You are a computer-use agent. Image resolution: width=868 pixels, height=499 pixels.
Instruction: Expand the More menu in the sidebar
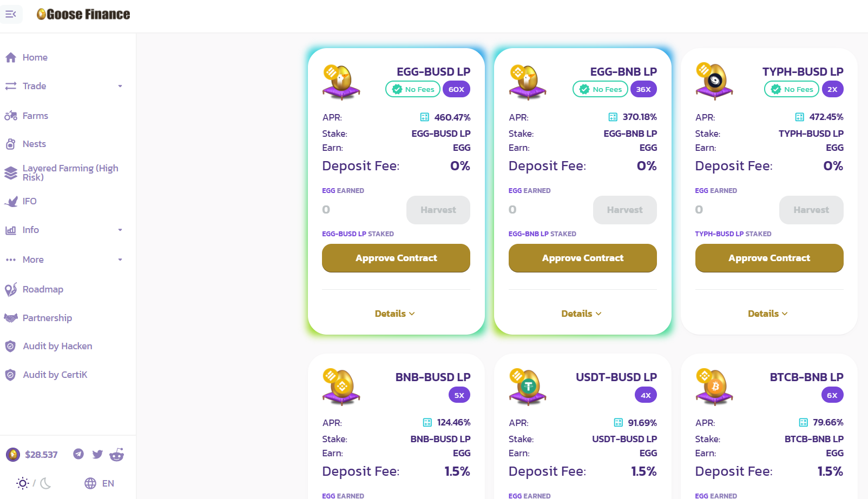(120, 260)
